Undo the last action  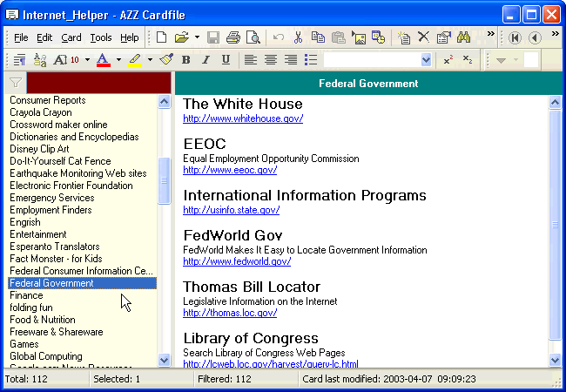(278, 37)
